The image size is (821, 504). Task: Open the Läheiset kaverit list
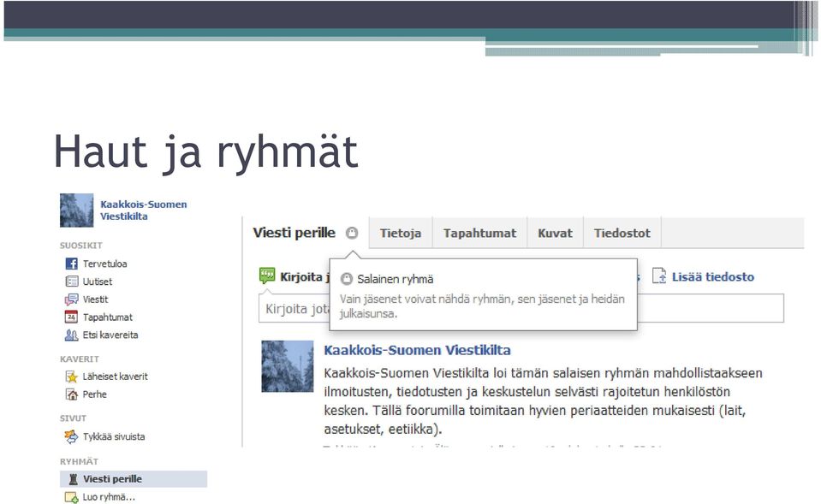click(116, 377)
